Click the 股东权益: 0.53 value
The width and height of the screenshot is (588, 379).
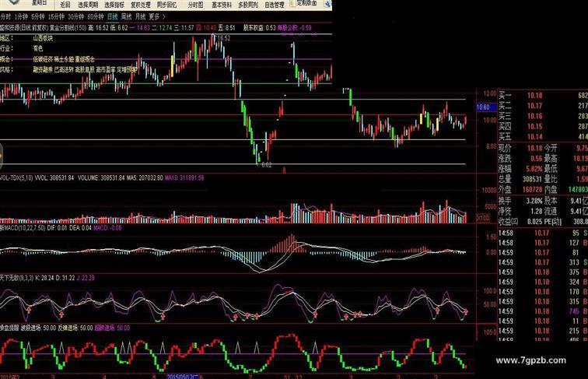[x=260, y=28]
